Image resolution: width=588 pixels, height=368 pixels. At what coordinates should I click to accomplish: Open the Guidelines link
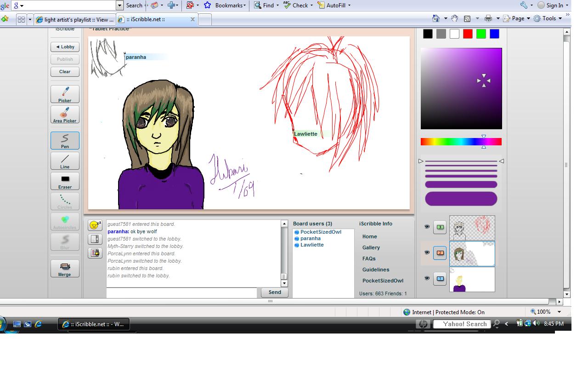pos(376,270)
